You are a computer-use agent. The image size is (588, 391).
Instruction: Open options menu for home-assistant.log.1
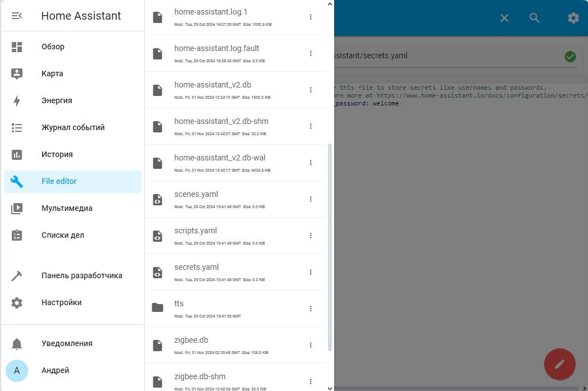311,17
